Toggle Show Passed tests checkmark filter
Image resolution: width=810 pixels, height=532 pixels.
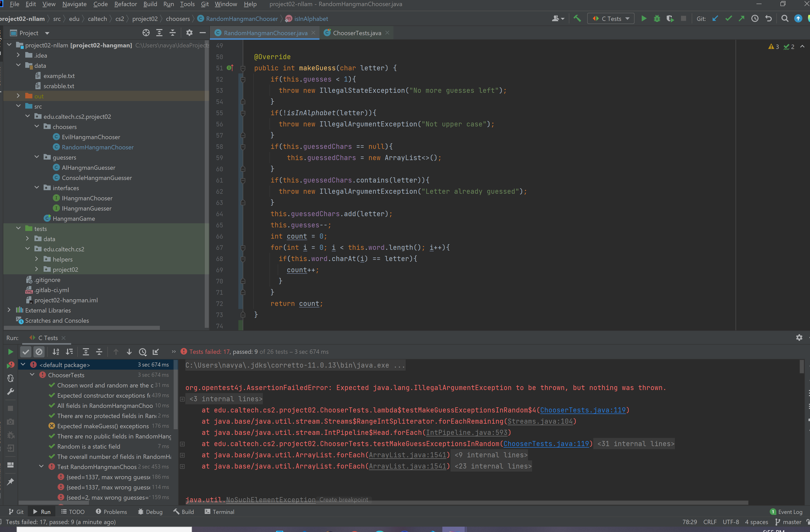pos(26,352)
